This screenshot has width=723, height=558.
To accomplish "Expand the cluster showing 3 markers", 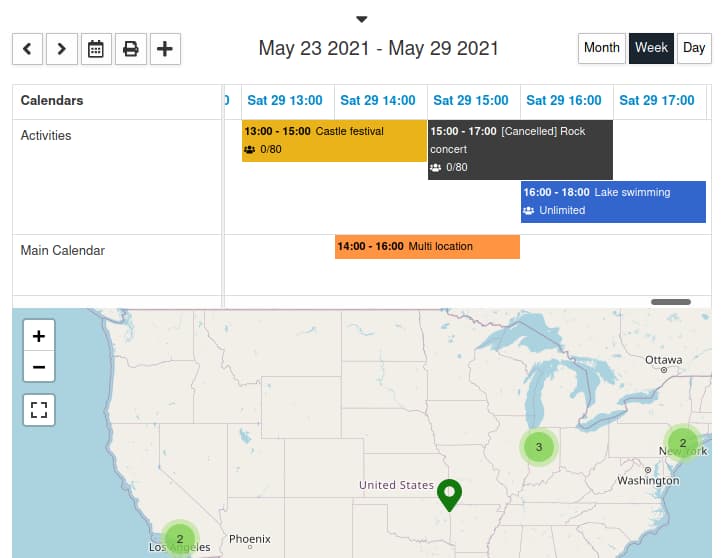I will coord(539,447).
